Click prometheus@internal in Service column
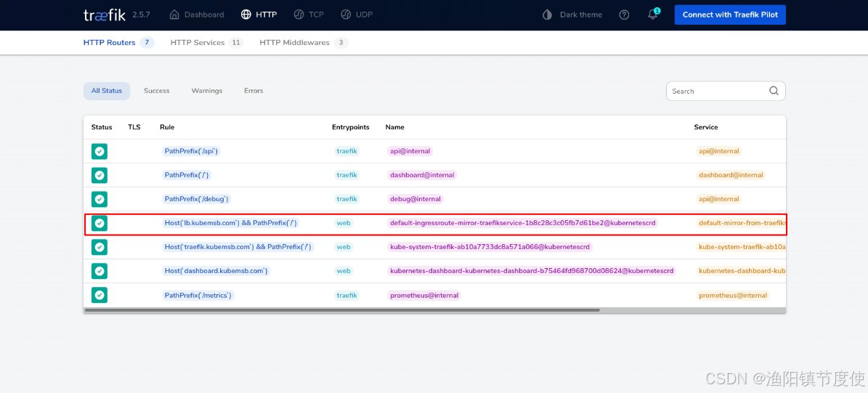 [733, 295]
